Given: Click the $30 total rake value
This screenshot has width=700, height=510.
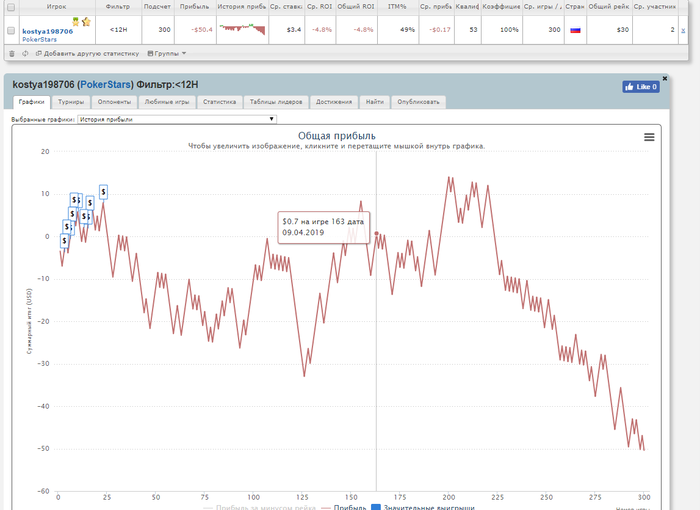Looking at the screenshot, I should click(623, 30).
